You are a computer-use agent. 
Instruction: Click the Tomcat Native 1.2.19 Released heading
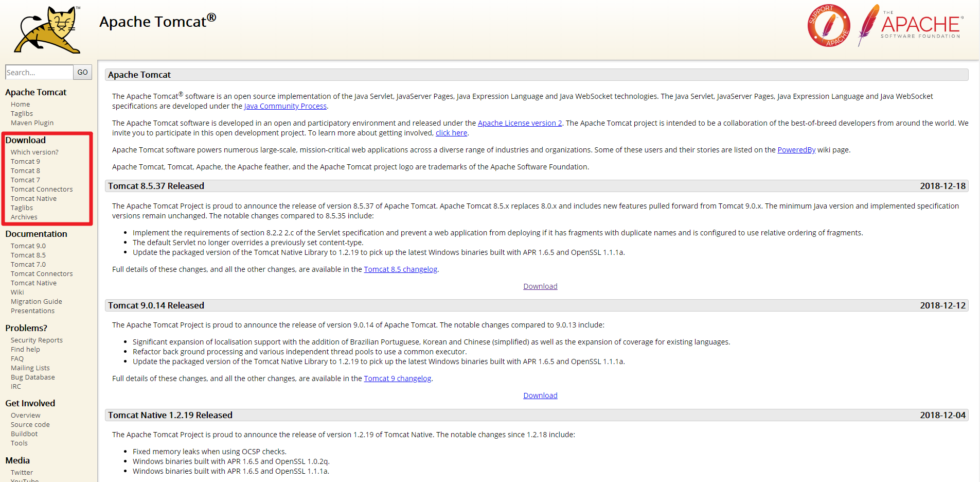click(170, 415)
